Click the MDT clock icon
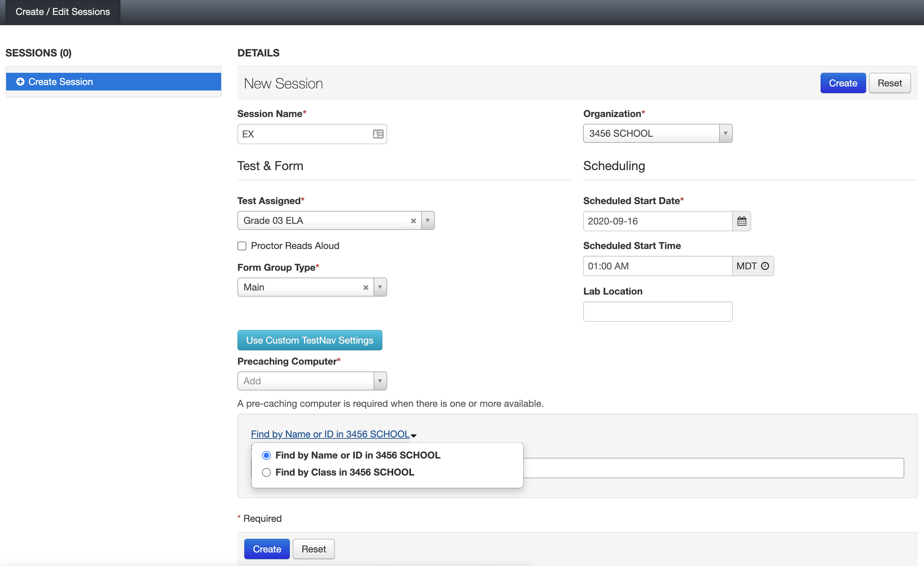The image size is (924, 566). (765, 266)
